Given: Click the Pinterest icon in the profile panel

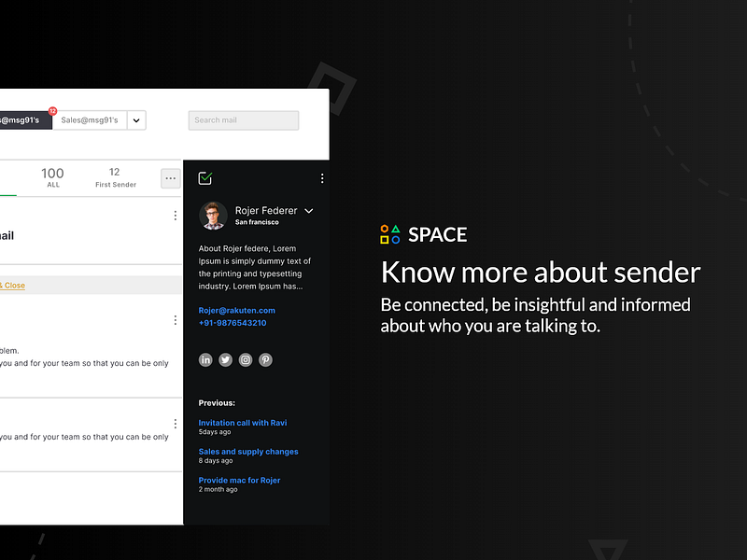Looking at the screenshot, I should (265, 359).
